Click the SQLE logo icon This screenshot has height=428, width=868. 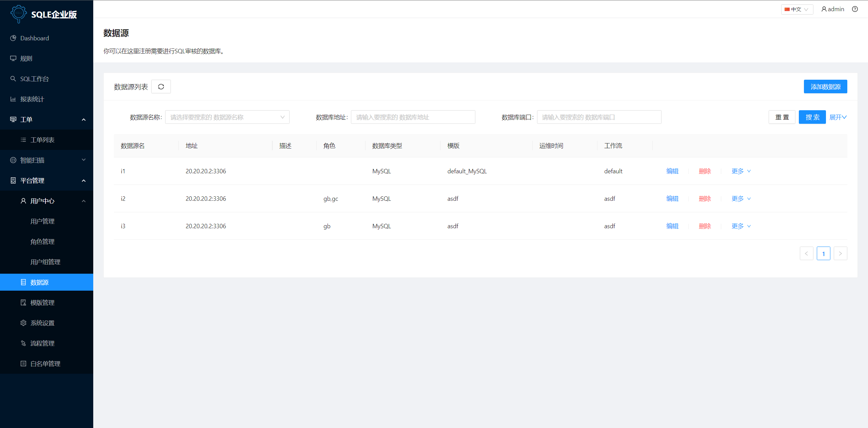click(x=19, y=14)
